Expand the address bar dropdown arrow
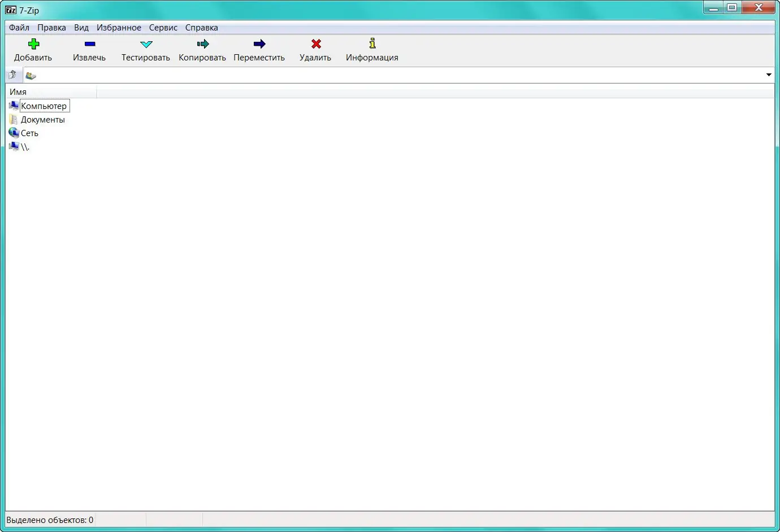This screenshot has height=532, width=780. 769,75
